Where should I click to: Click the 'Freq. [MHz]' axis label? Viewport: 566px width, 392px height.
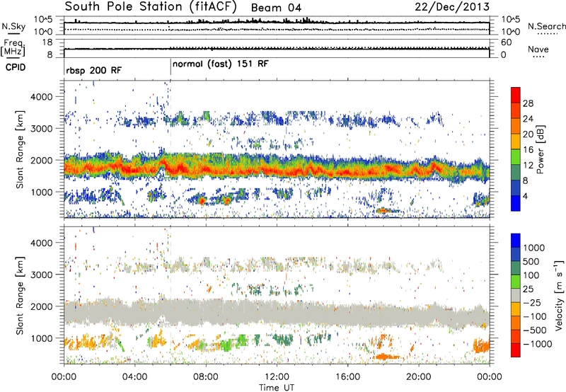click(x=13, y=47)
